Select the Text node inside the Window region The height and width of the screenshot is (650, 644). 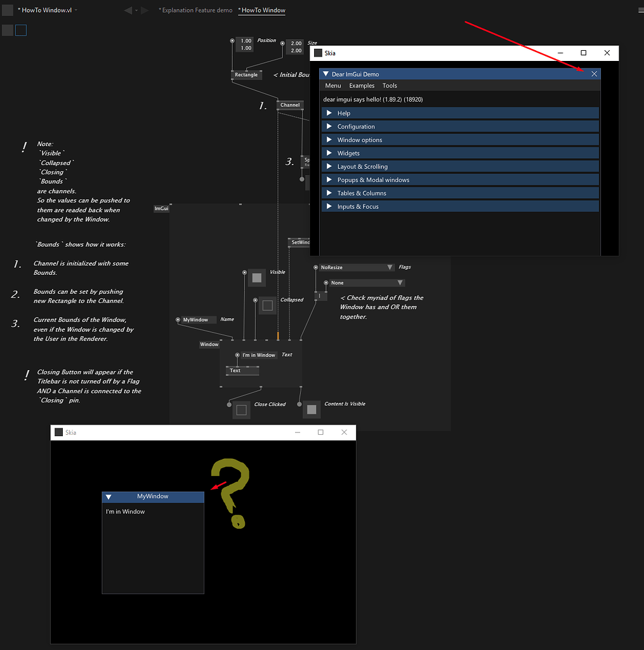[x=235, y=371]
